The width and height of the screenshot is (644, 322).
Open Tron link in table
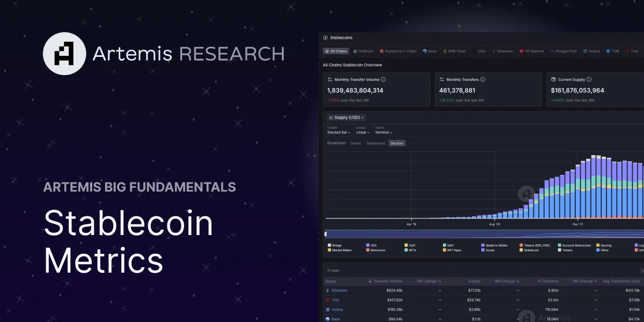tap(335, 300)
